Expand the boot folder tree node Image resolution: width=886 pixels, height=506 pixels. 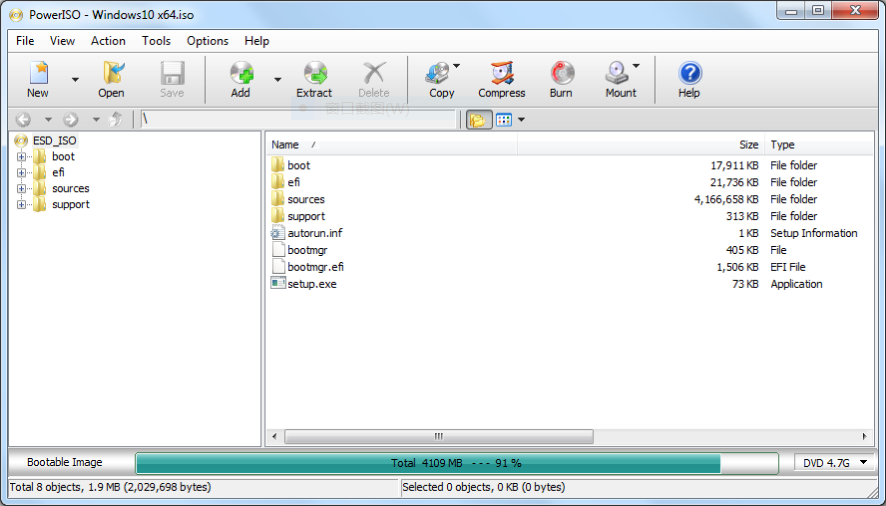[x=21, y=157]
